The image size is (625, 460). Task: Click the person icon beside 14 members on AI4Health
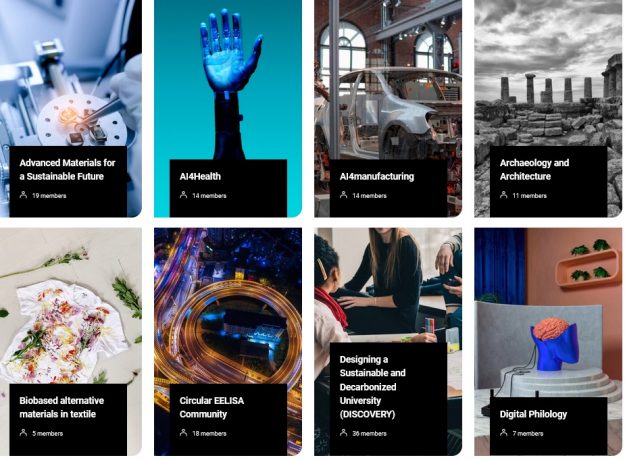click(x=183, y=195)
